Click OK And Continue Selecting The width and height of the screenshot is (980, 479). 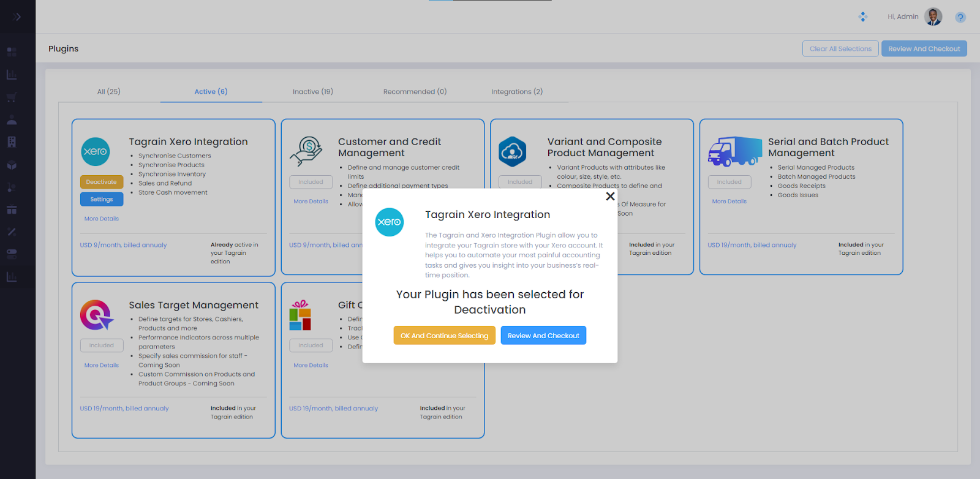click(x=444, y=335)
